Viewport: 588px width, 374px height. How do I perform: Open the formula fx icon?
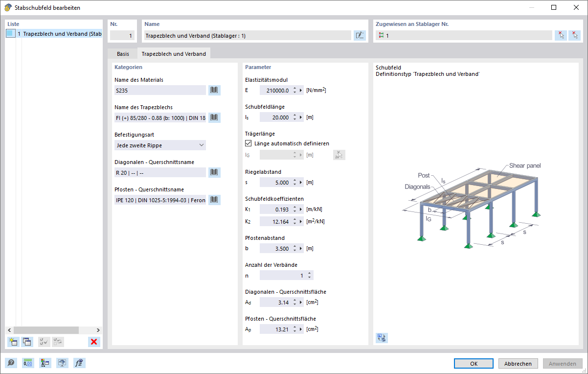pos(79,363)
